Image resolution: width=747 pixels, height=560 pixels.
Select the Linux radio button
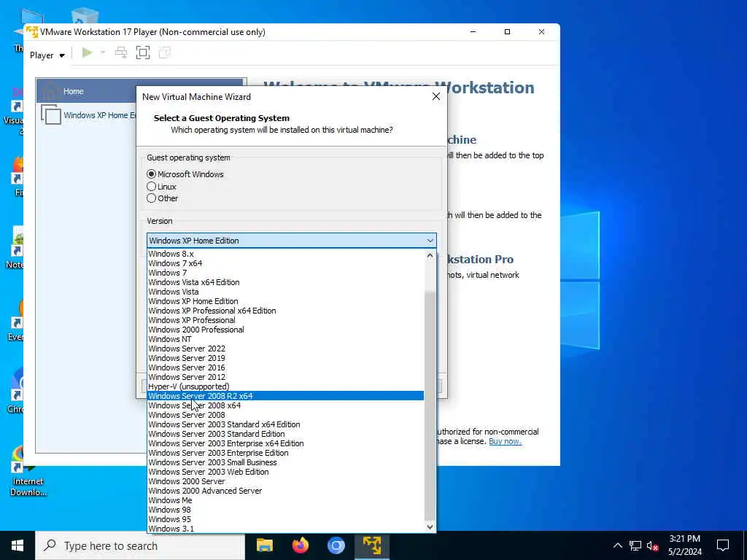point(152,187)
